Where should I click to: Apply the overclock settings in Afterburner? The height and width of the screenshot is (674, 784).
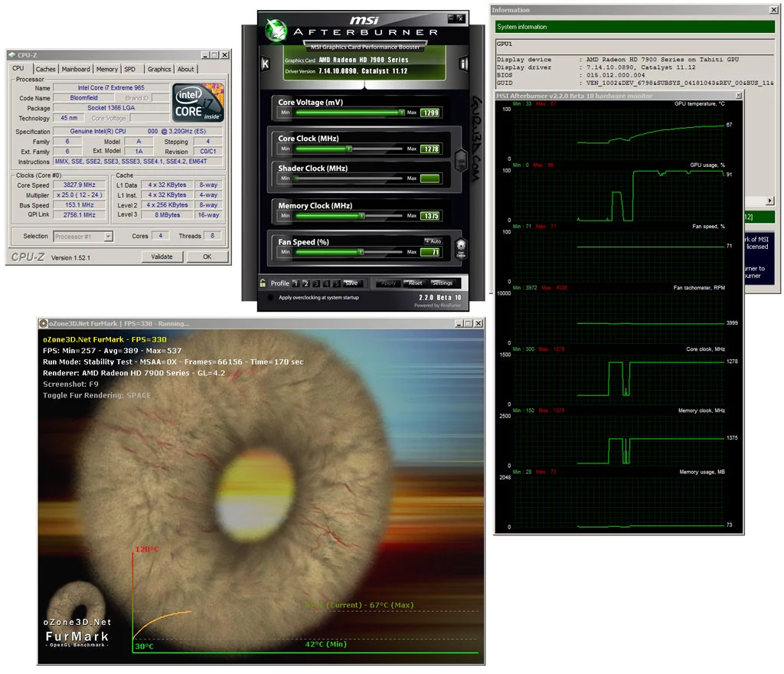click(x=388, y=283)
